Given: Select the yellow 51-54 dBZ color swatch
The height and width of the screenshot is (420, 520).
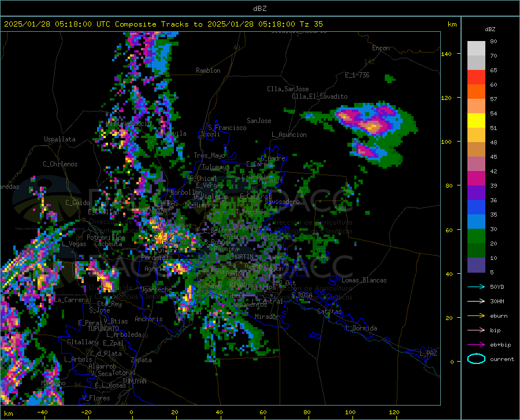Looking at the screenshot, I should 476,121.
